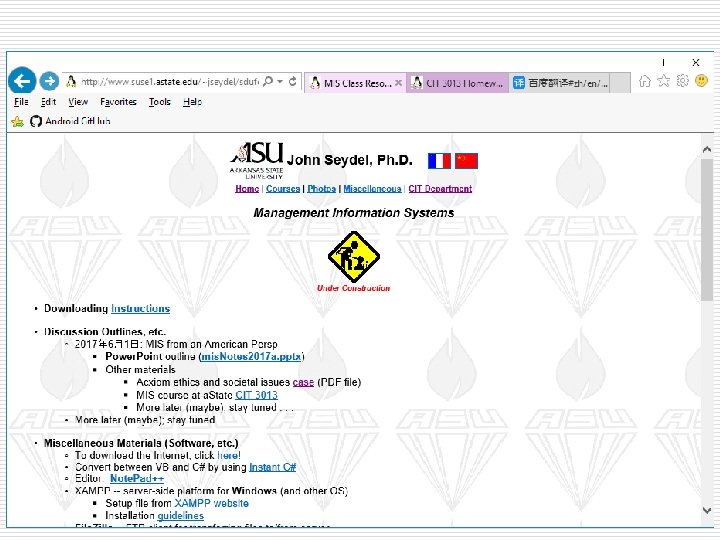Open the File menu

point(21,102)
